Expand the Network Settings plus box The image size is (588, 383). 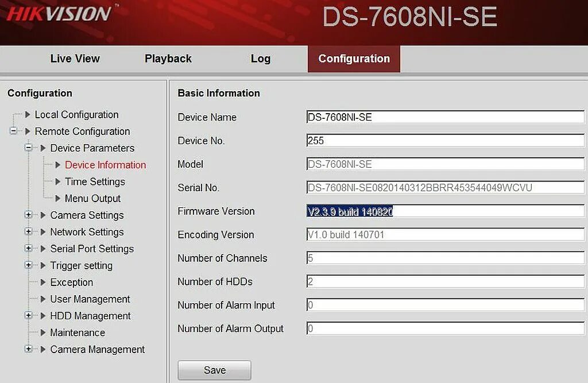point(29,231)
